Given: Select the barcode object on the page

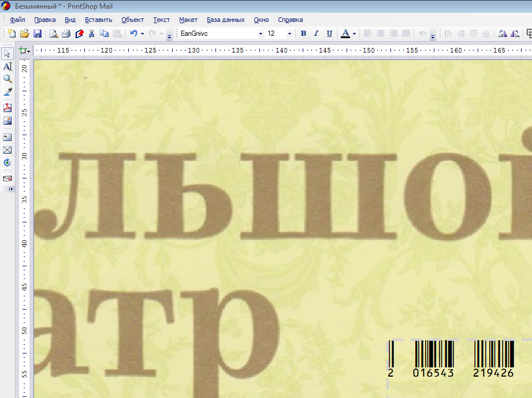Looking at the screenshot, I should (451, 359).
